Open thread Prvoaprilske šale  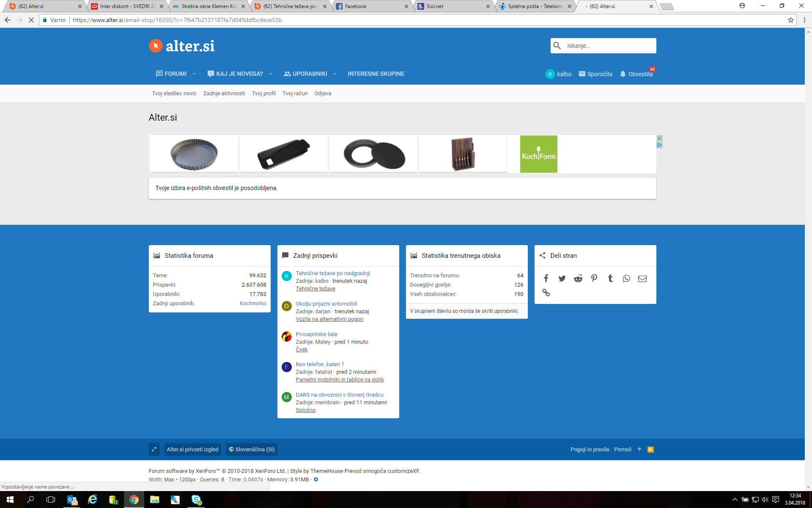(316, 334)
